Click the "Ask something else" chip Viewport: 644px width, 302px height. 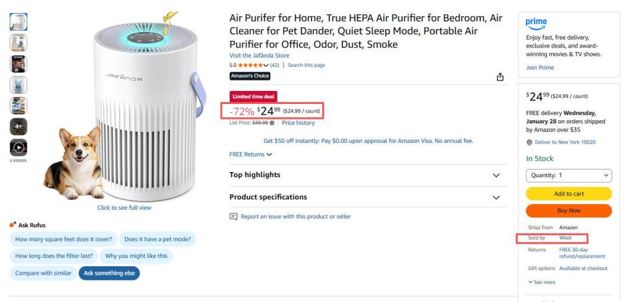pos(109,273)
